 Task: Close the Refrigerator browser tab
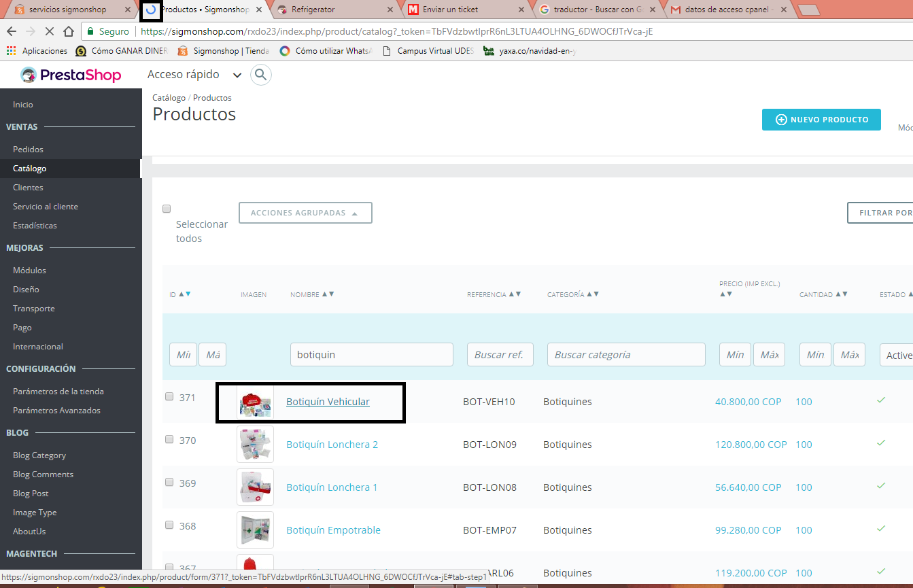390,10
